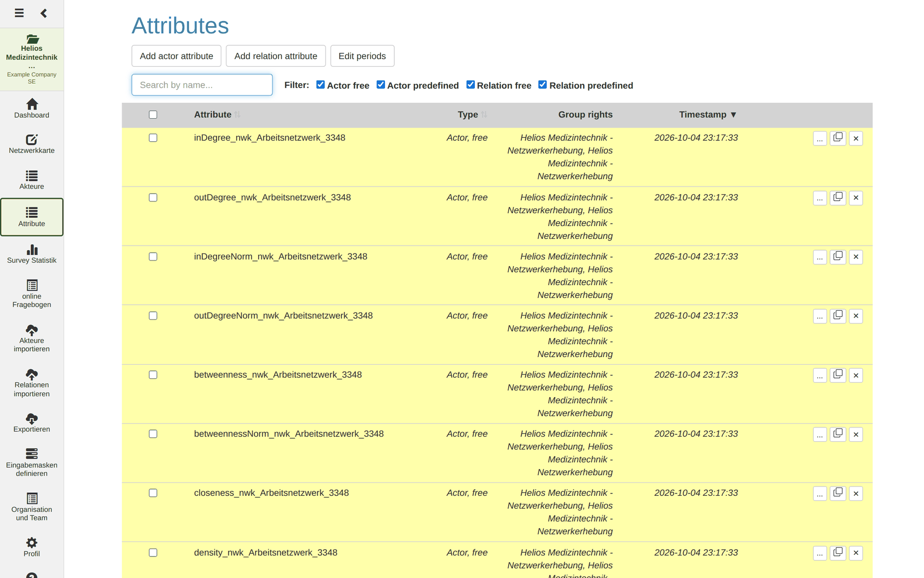
Task: Check the betweenness_nwk_Arbeitsnetzwerk_3348 row checkbox
Action: tap(153, 375)
